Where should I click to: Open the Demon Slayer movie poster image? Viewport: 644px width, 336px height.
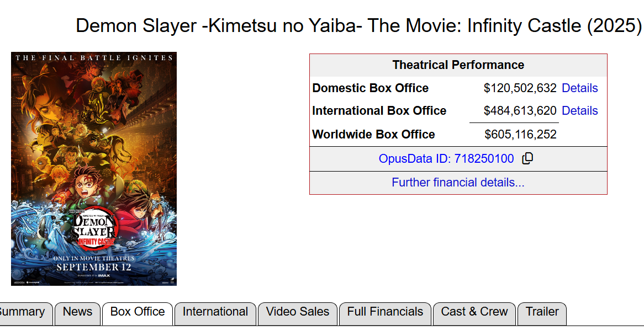(94, 169)
